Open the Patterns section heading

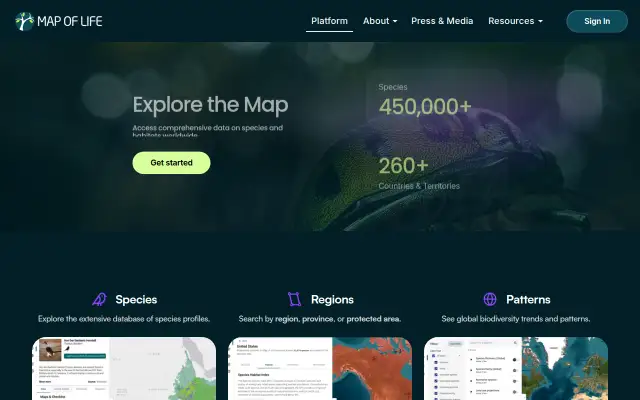pos(528,300)
